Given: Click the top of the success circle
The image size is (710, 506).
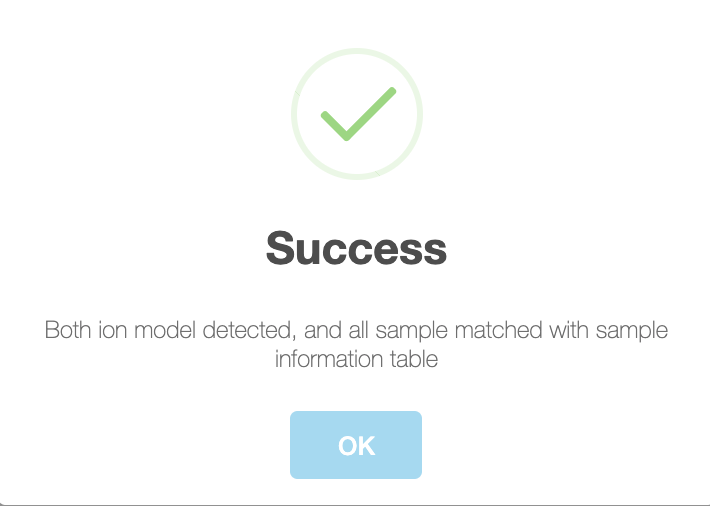Looking at the screenshot, I should [357, 50].
